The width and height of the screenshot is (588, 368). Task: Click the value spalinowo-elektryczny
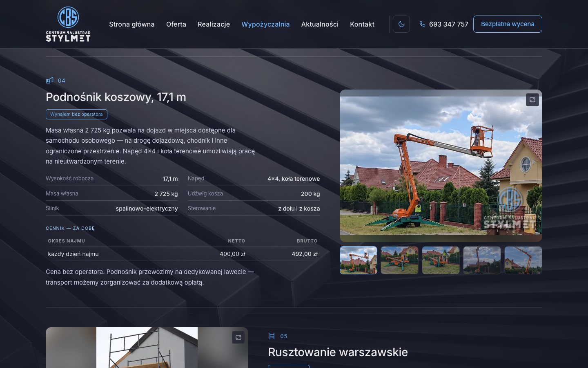(147, 209)
